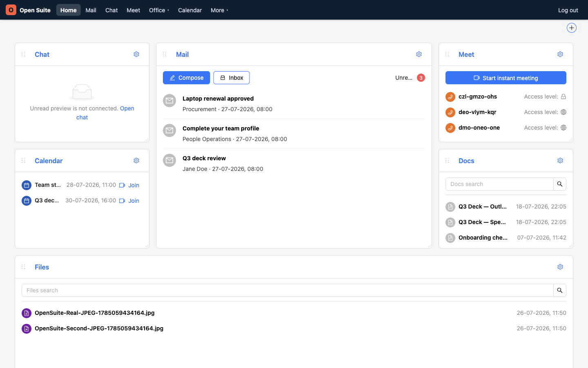
Task: Expand the More dropdown menu
Action: [x=219, y=10]
